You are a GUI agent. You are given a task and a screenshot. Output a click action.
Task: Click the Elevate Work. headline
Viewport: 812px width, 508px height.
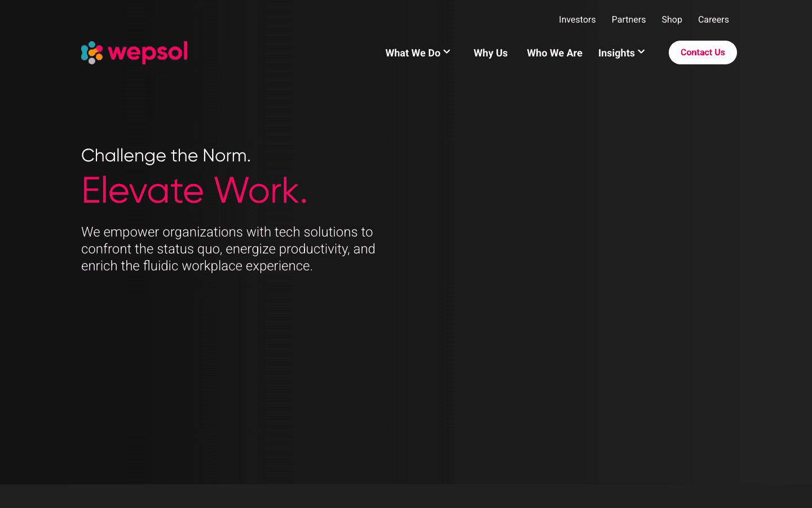pos(195,190)
